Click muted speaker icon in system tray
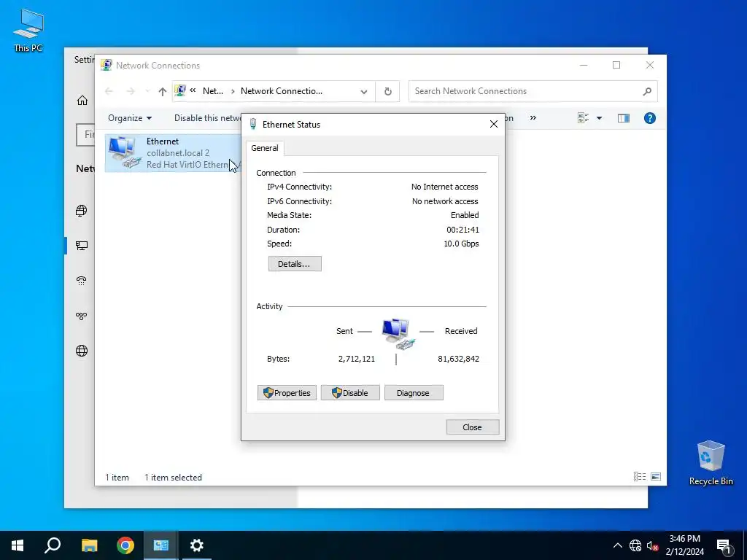Viewport: 747px width, 560px height. [651, 545]
